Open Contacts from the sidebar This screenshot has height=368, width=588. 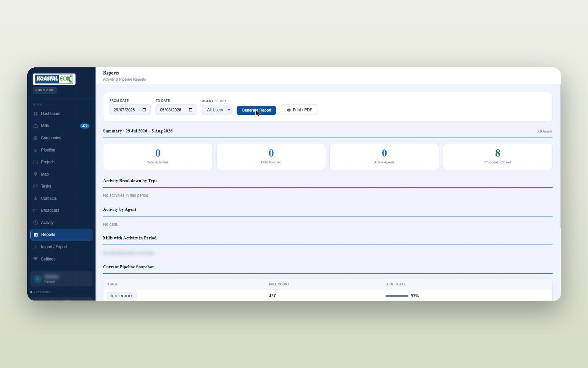(61, 198)
